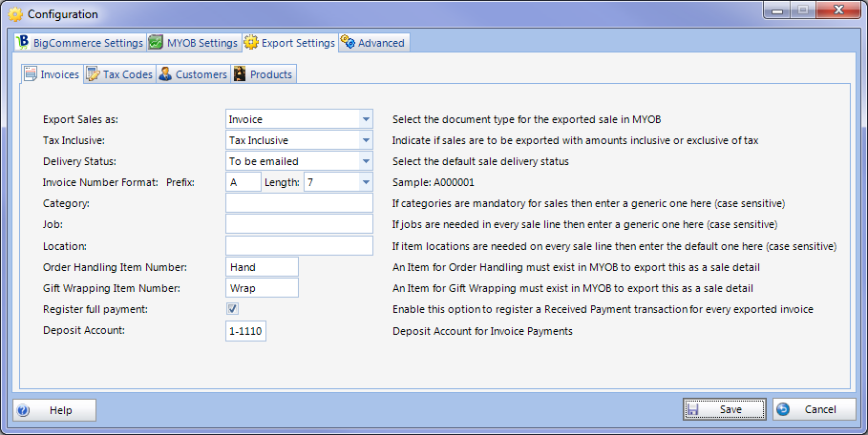
Task: Open the Delivery Status dropdown arrow
Action: coord(366,161)
